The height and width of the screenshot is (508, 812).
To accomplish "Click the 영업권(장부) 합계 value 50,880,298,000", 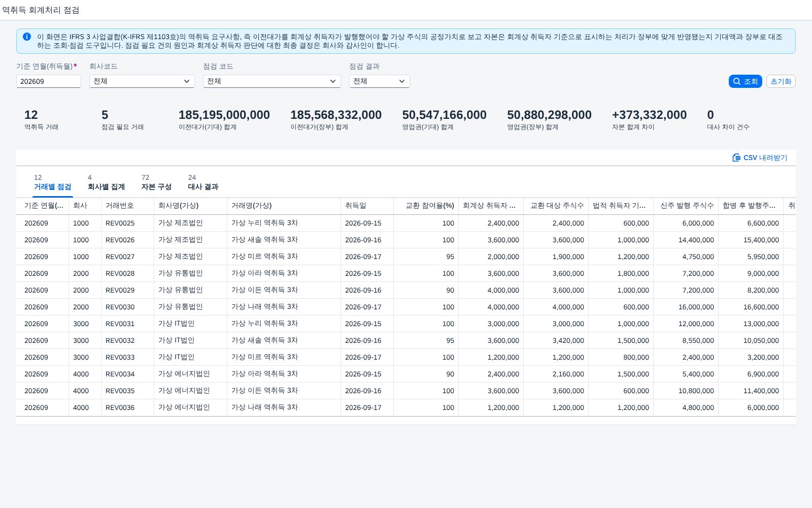I will point(550,115).
